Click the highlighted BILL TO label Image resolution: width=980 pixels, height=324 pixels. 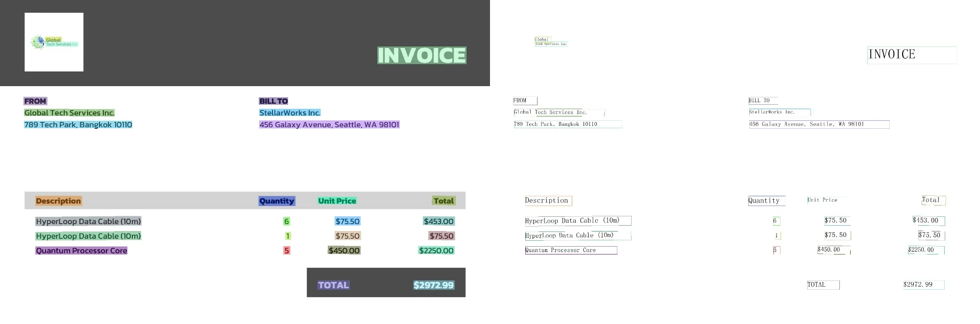(273, 101)
